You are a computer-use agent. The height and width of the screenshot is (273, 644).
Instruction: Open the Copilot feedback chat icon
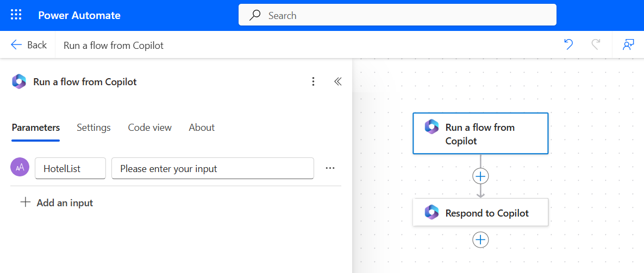(628, 45)
